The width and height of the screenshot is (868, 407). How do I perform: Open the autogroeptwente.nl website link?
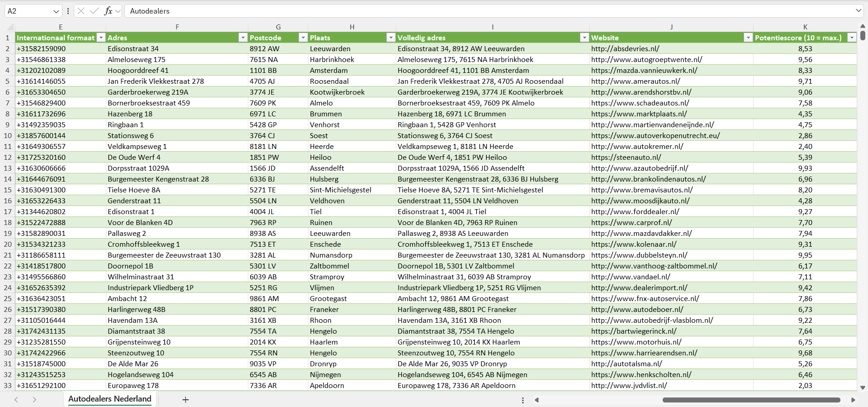646,59
